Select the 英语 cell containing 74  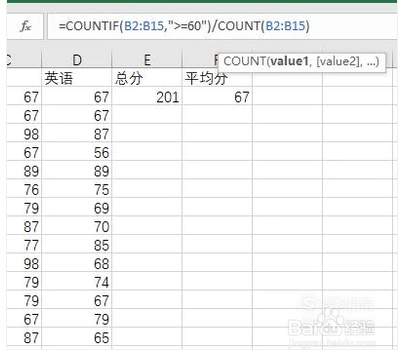pyautogui.click(x=77, y=282)
